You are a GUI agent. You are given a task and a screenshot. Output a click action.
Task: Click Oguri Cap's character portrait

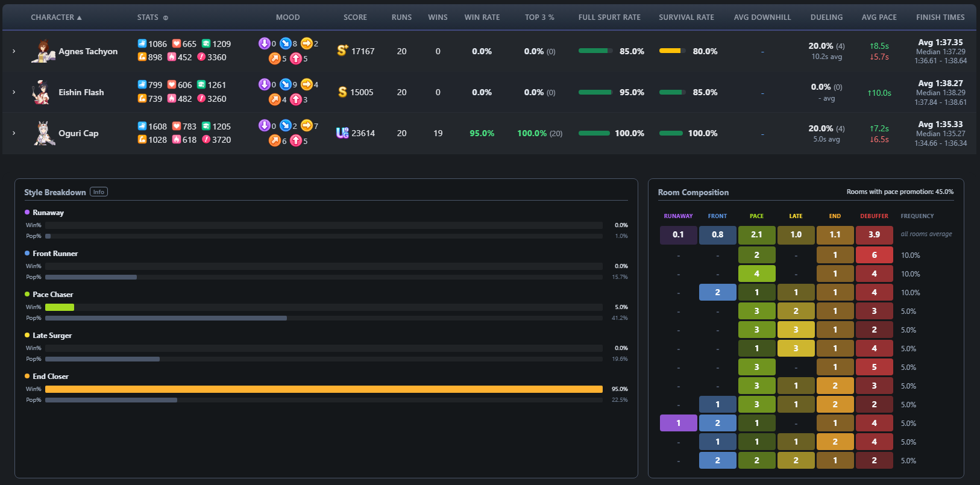pyautogui.click(x=43, y=133)
